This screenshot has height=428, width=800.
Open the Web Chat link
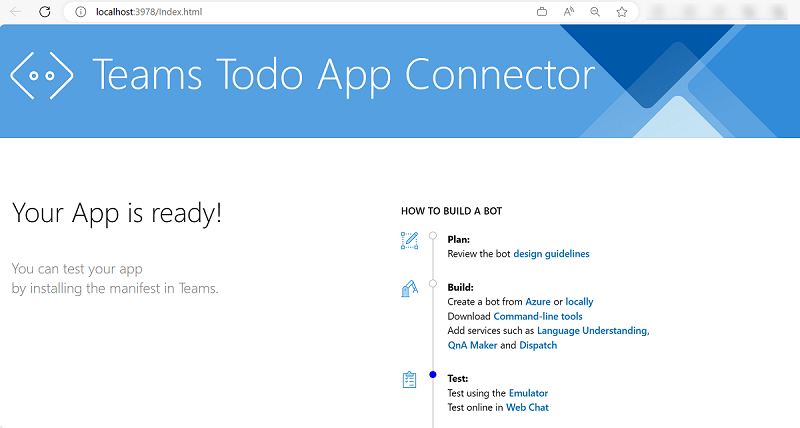tap(527, 408)
